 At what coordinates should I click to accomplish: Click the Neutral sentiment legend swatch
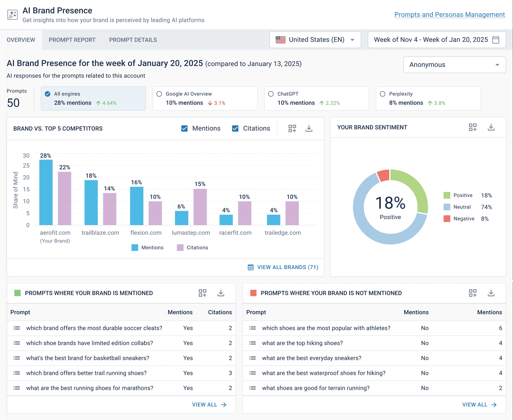[447, 207]
